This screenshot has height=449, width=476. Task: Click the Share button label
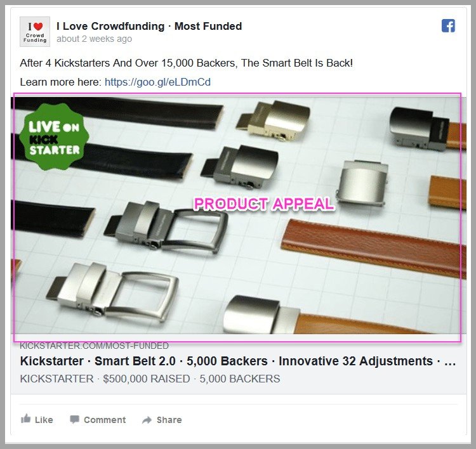tap(169, 420)
